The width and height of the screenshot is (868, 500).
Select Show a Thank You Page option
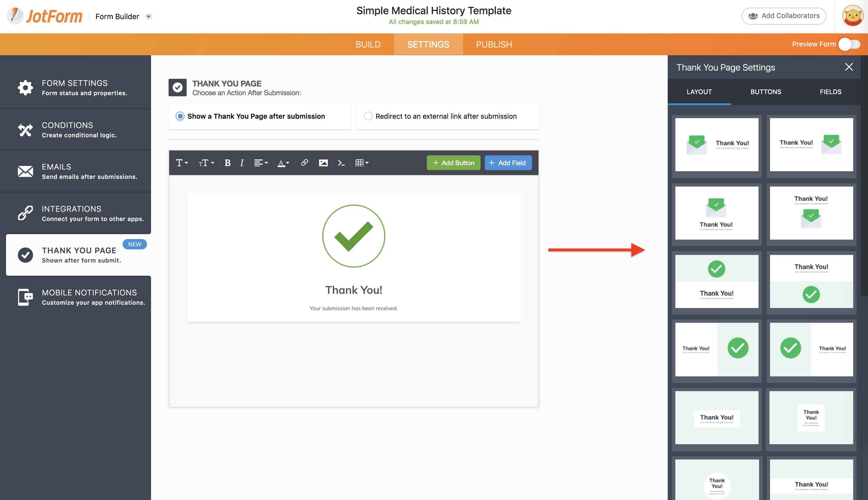(180, 116)
